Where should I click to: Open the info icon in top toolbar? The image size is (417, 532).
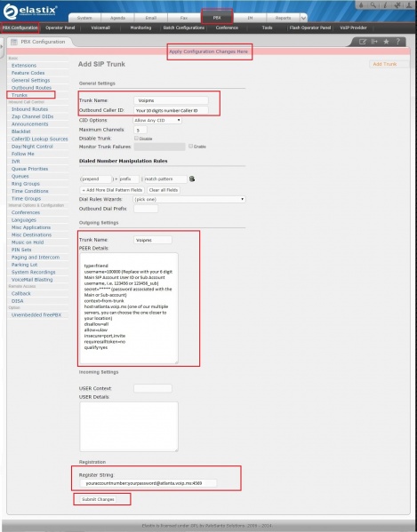(x=385, y=4)
